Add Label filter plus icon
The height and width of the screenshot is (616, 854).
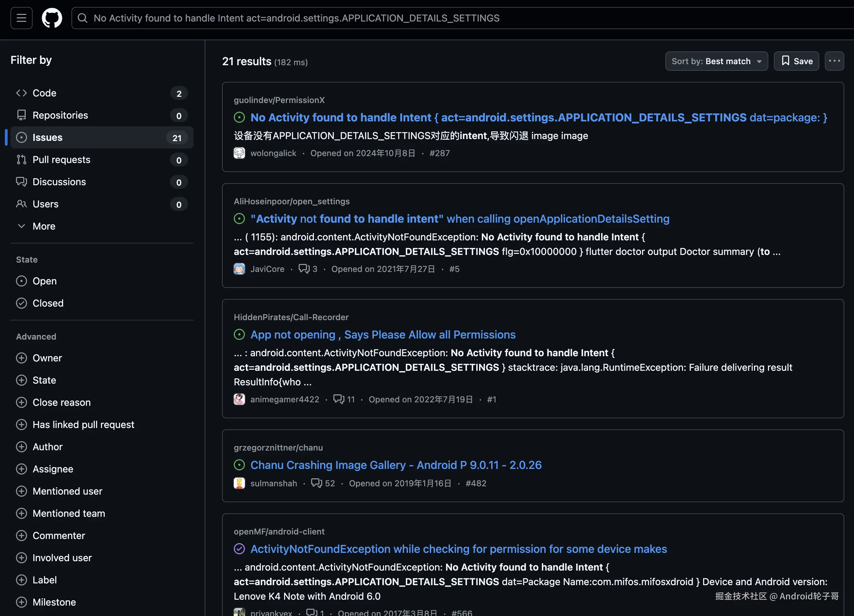pyautogui.click(x=22, y=580)
